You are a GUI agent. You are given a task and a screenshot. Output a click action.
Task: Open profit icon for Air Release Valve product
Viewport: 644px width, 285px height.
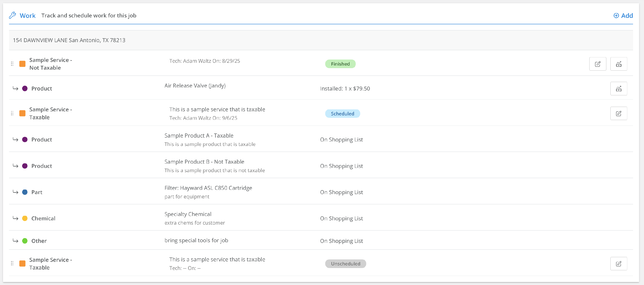coord(618,89)
